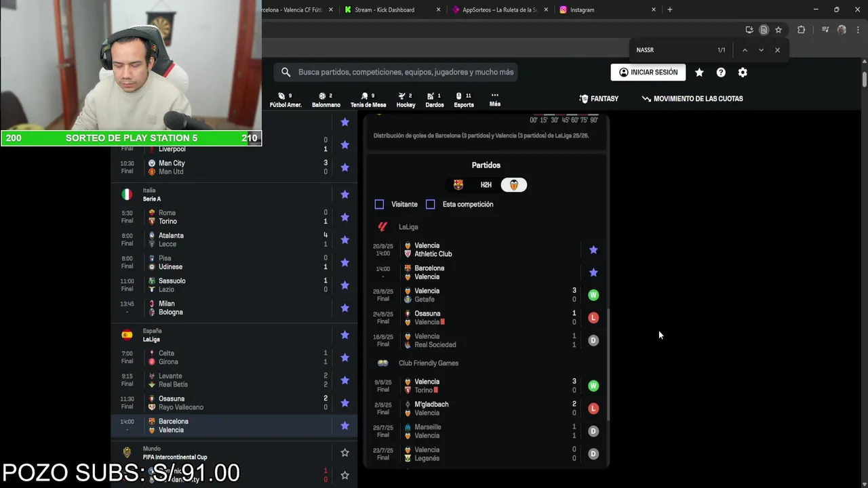This screenshot has width=868, height=488.
Task: Open MOVIMIENTO DE LAS CUOTAS link
Action: coord(692,99)
